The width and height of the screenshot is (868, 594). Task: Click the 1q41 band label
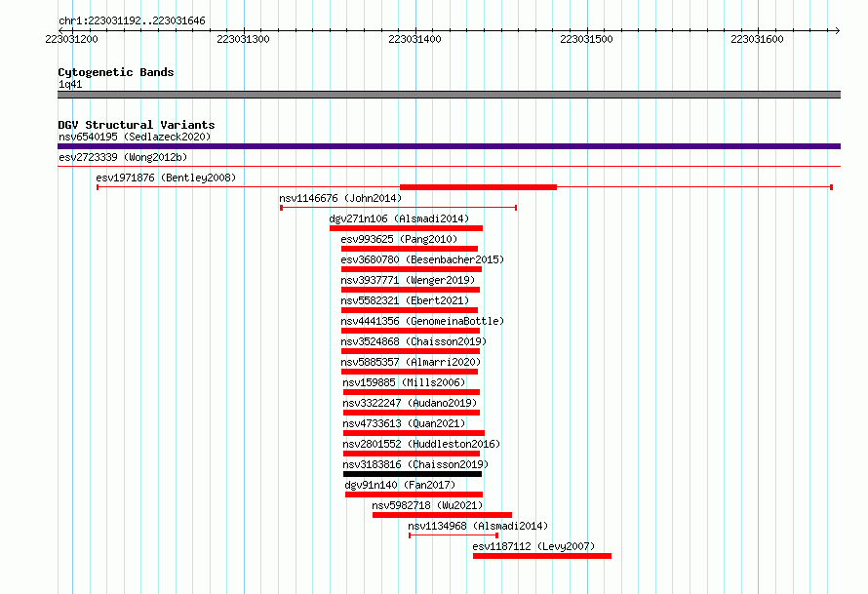tap(70, 84)
